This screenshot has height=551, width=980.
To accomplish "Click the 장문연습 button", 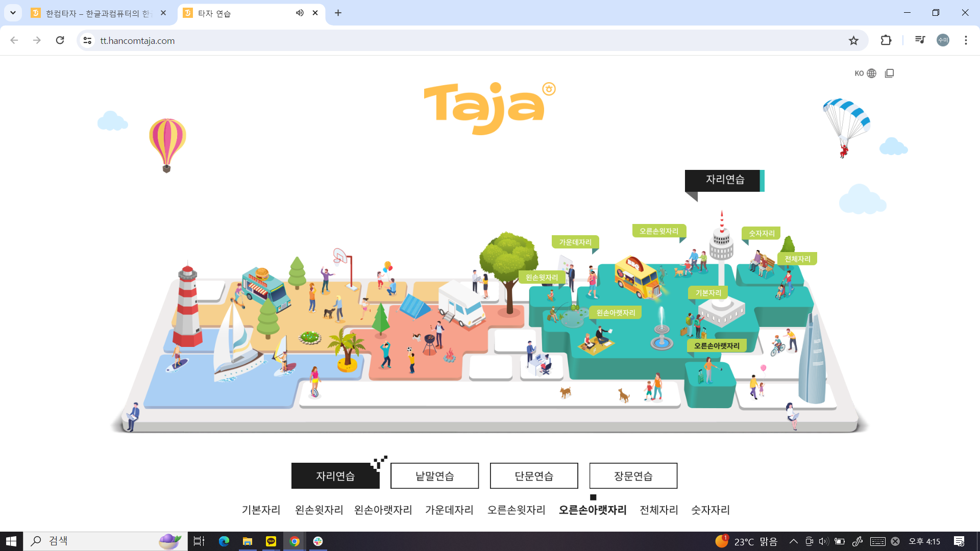I will pyautogui.click(x=633, y=476).
